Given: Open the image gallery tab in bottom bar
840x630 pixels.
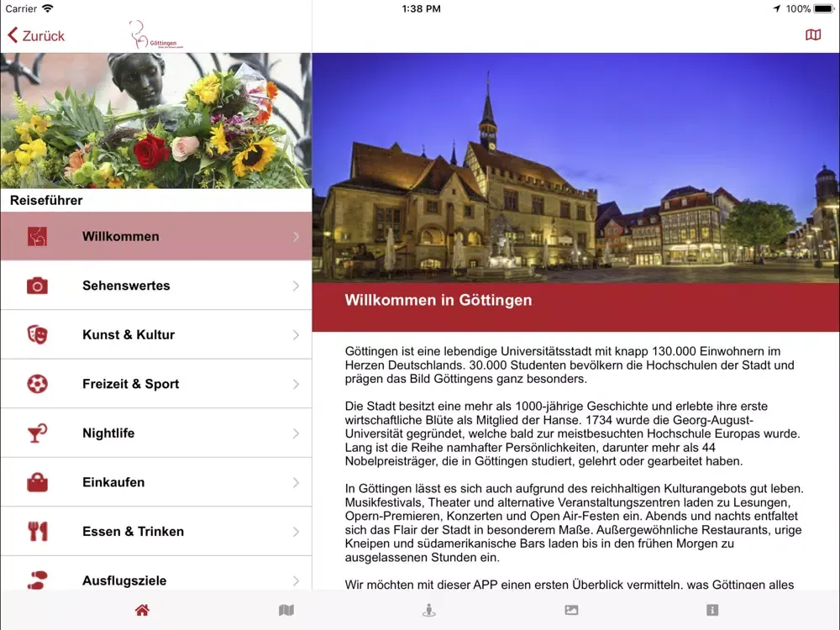Looking at the screenshot, I should click(571, 610).
